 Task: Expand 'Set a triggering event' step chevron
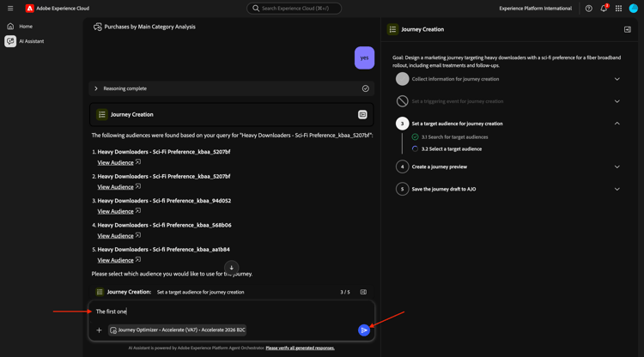617,101
